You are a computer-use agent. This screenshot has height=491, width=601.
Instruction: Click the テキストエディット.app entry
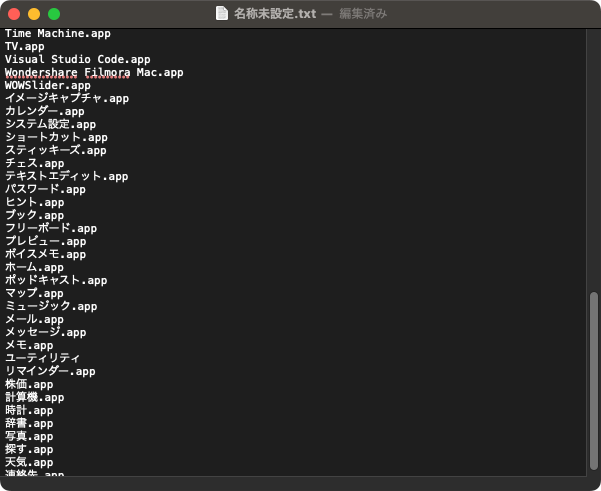(67, 176)
